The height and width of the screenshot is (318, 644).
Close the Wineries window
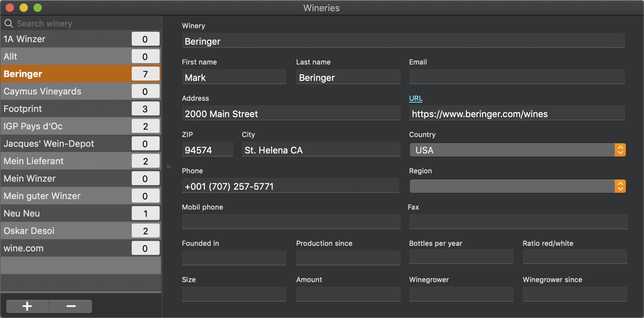[10, 8]
